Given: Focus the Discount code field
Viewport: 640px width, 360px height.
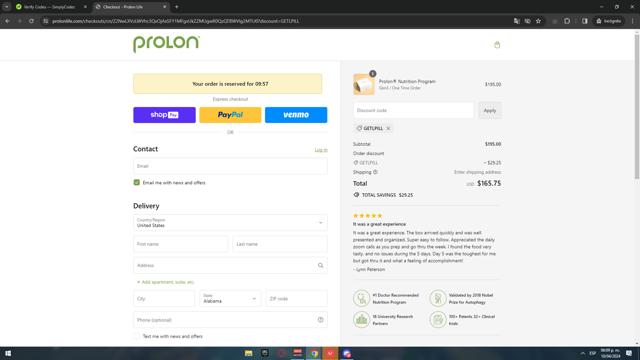Looking at the screenshot, I should pyautogui.click(x=413, y=110).
